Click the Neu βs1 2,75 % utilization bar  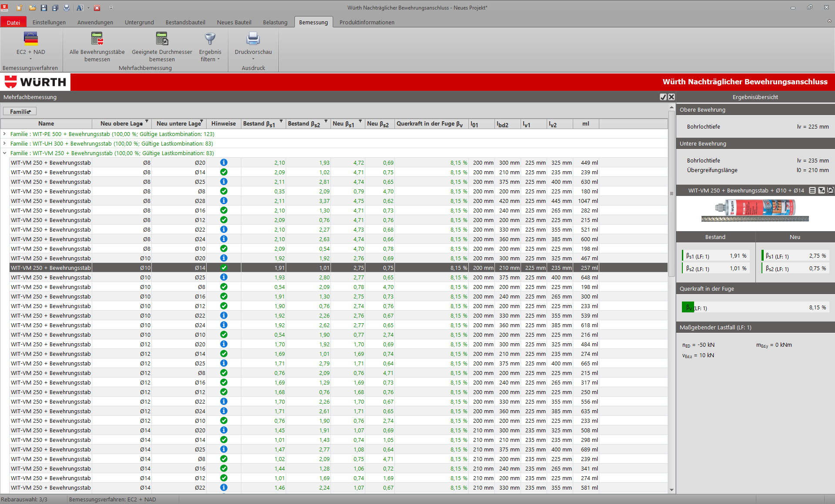[x=795, y=256]
